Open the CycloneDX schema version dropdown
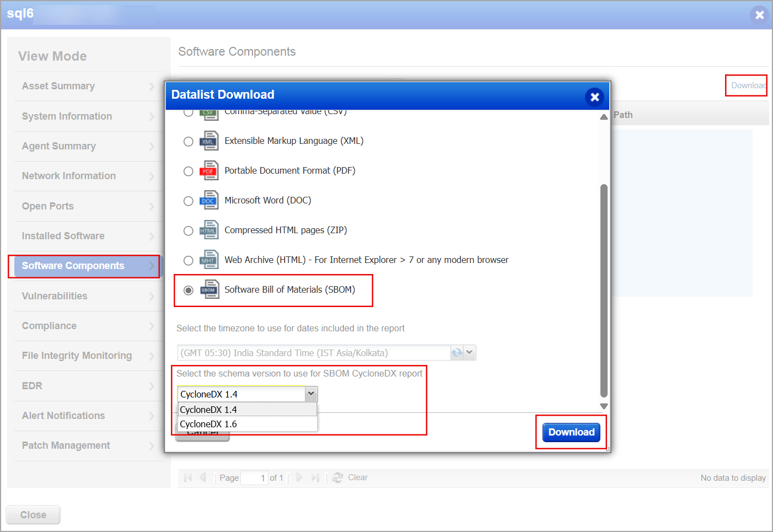Viewport: 773px width, 532px height. pyautogui.click(x=311, y=394)
